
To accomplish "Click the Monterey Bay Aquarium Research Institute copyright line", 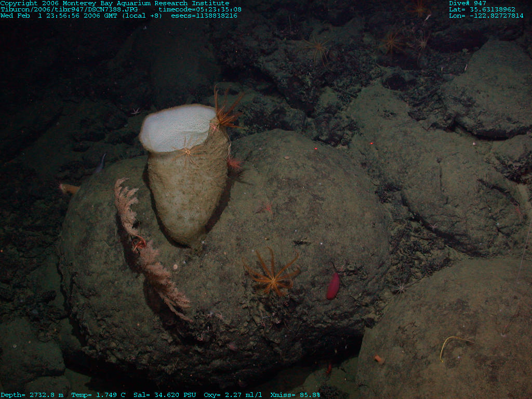I will tap(115, 3).
